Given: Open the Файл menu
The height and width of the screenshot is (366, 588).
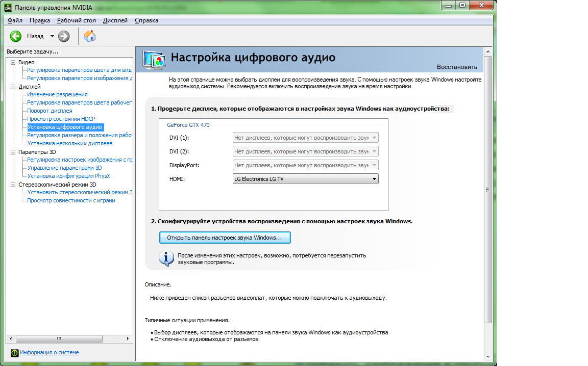Looking at the screenshot, I should click(x=15, y=20).
